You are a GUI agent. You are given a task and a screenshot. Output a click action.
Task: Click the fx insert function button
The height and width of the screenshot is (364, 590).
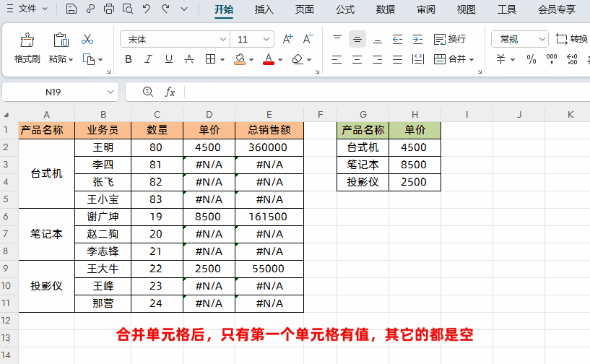coord(170,92)
